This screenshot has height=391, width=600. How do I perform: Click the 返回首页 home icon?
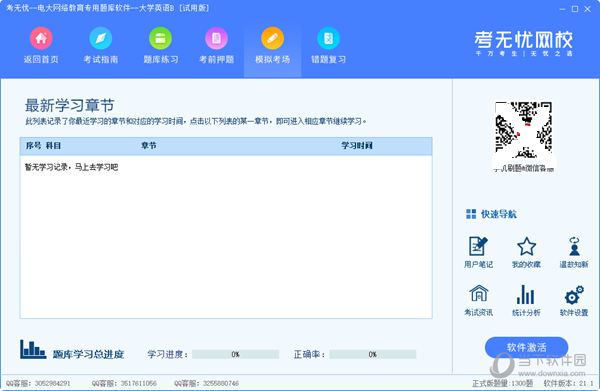(x=41, y=38)
